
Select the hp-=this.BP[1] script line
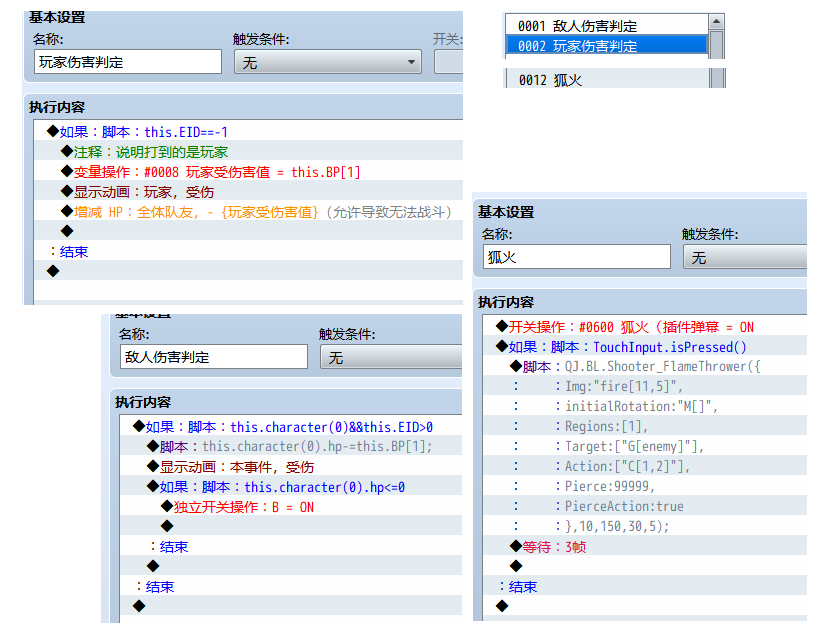click(x=291, y=446)
